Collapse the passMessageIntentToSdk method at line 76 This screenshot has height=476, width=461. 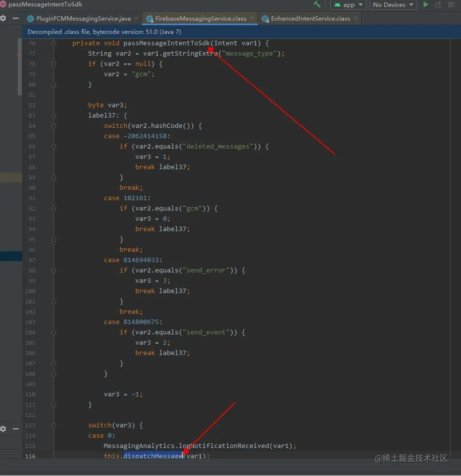54,43
